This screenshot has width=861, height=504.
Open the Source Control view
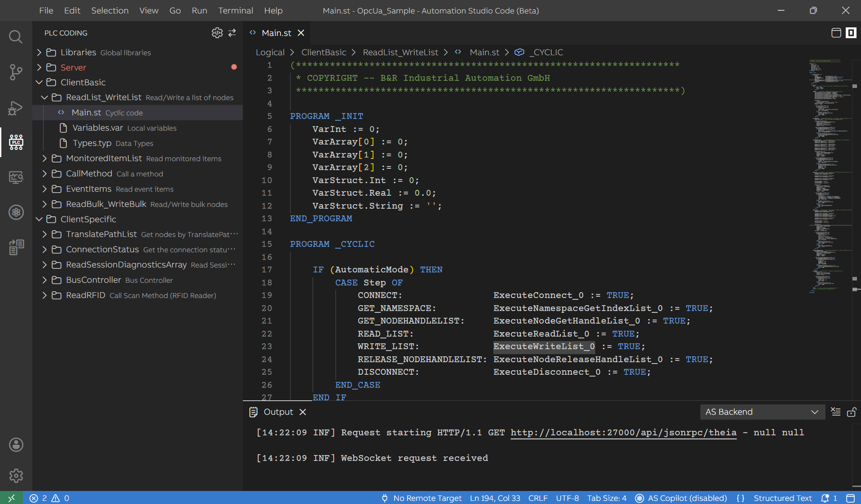coord(16,72)
